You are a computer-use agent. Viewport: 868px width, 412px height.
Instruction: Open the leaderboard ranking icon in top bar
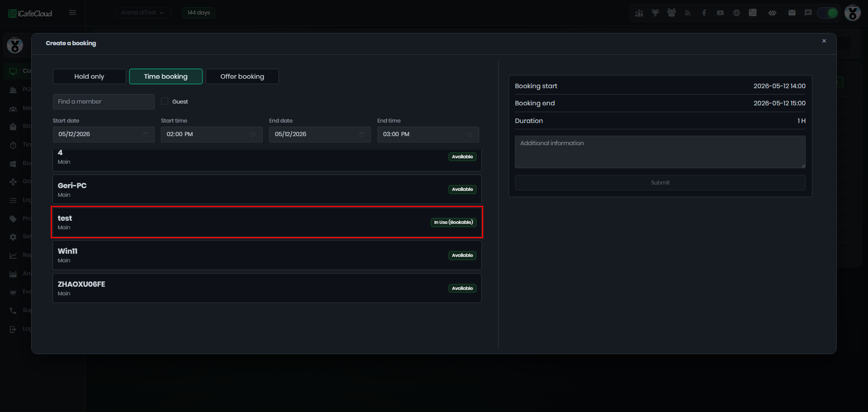pyautogui.click(x=639, y=13)
